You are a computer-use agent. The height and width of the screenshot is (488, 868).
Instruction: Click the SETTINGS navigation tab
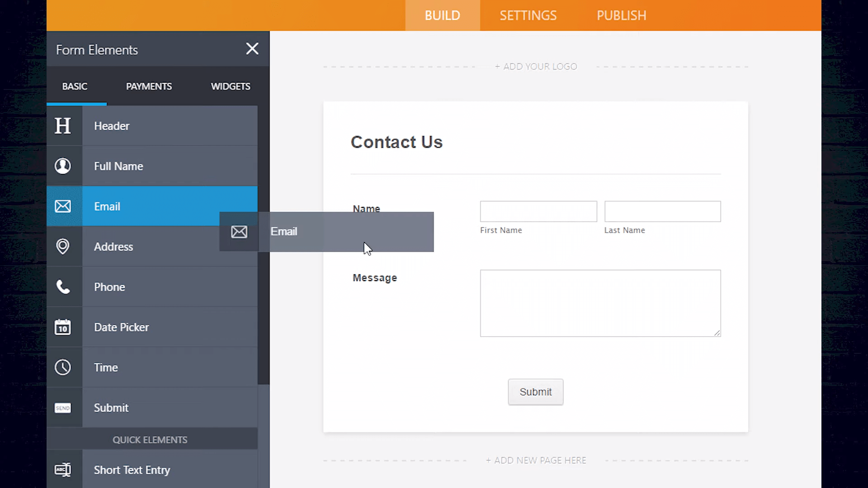coord(528,15)
